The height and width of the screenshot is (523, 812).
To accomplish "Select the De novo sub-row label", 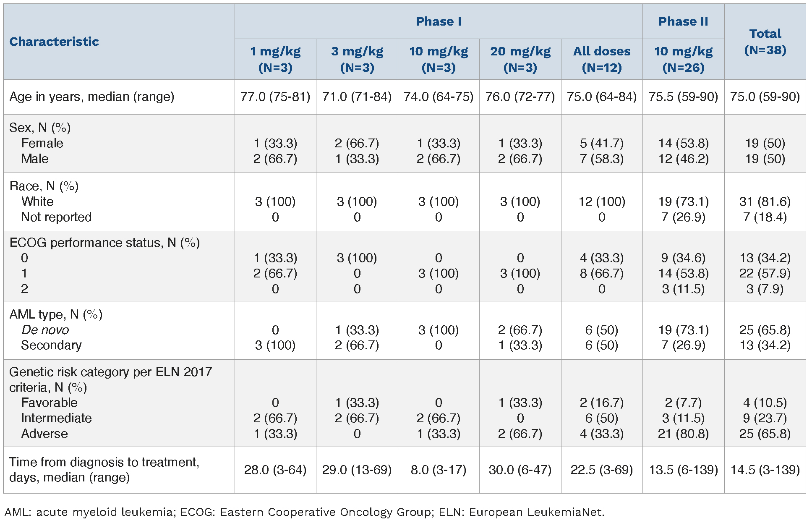I will click(x=45, y=330).
